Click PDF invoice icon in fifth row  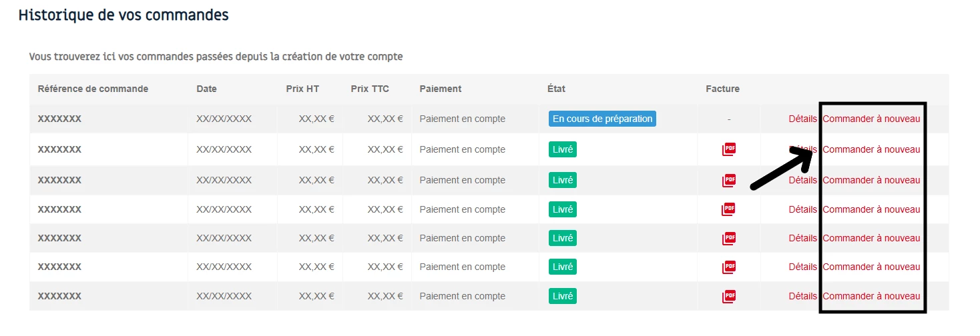729,238
